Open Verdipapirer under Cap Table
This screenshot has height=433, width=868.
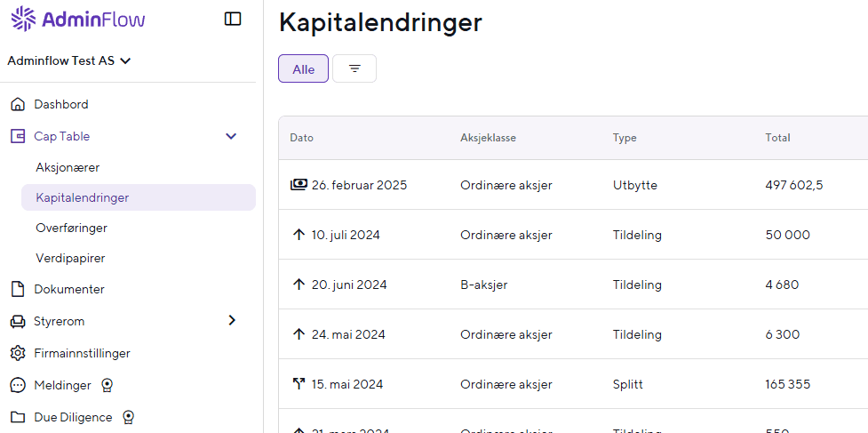click(x=70, y=258)
